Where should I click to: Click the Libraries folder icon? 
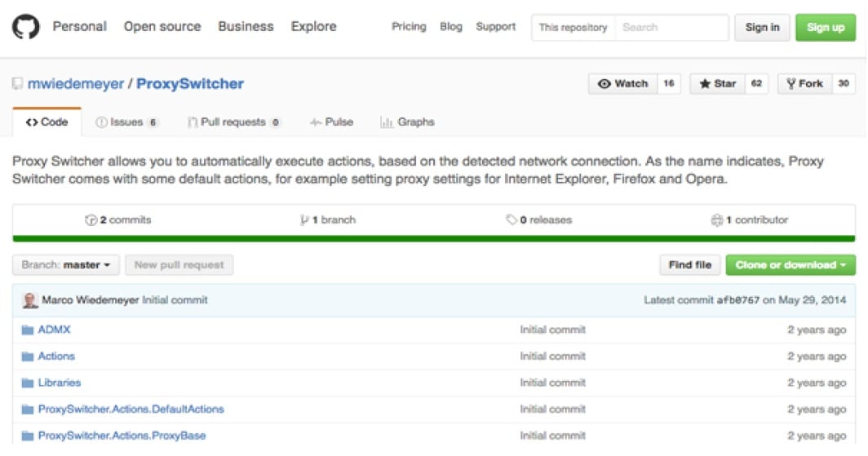[x=28, y=383]
